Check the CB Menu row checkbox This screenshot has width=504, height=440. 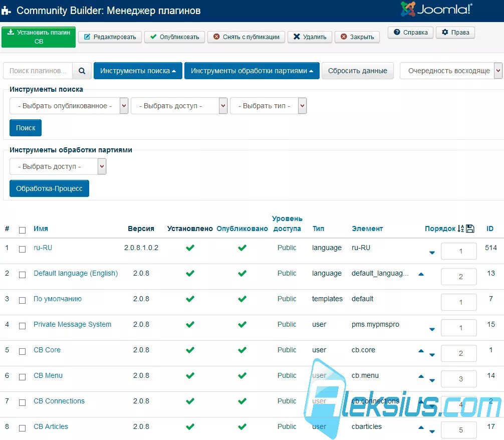(22, 377)
